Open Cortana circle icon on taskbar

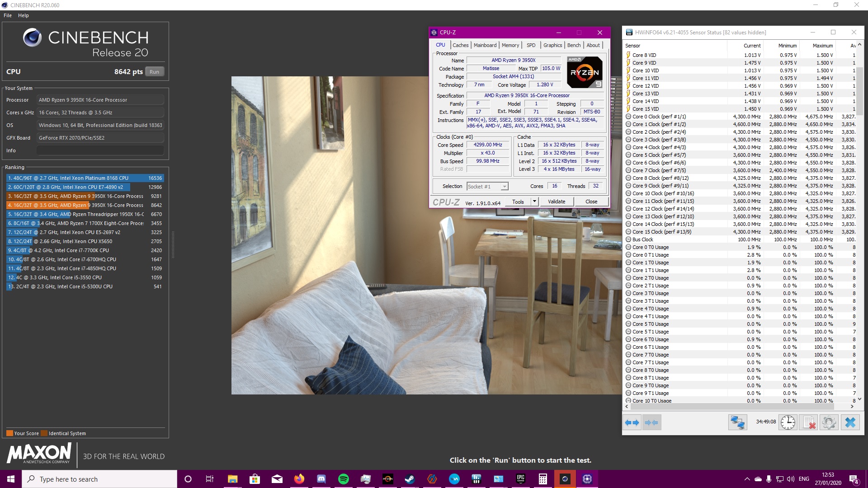(x=188, y=479)
